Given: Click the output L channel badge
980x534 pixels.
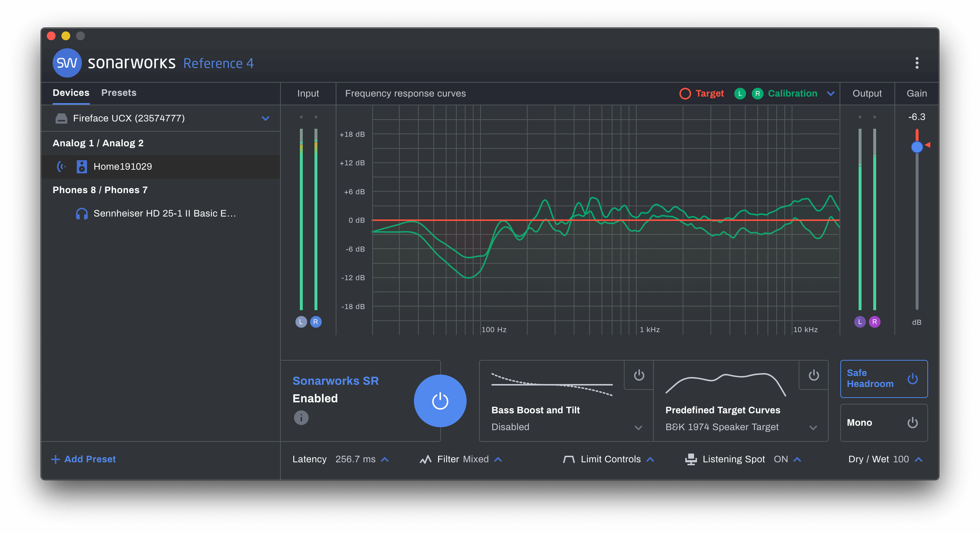Looking at the screenshot, I should [860, 321].
